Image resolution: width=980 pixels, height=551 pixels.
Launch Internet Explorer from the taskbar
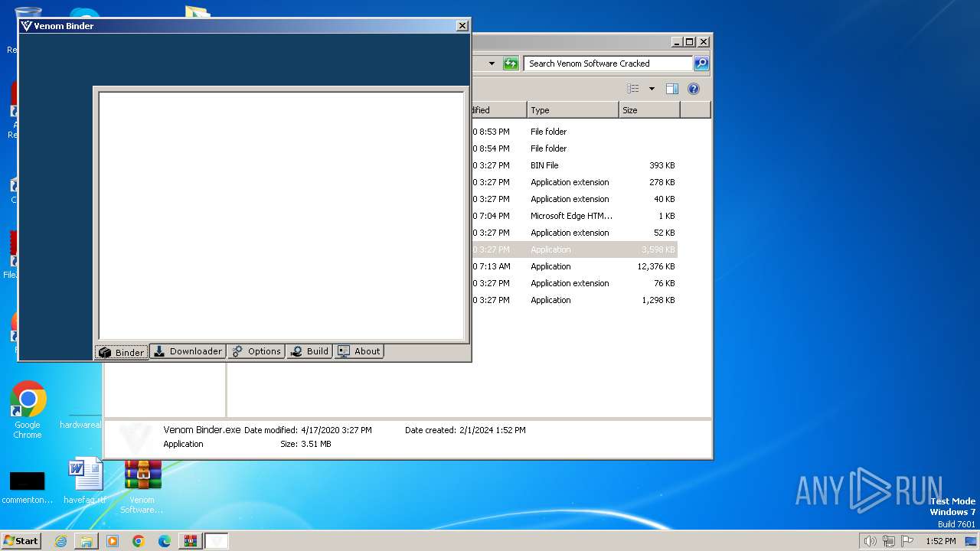click(x=60, y=541)
